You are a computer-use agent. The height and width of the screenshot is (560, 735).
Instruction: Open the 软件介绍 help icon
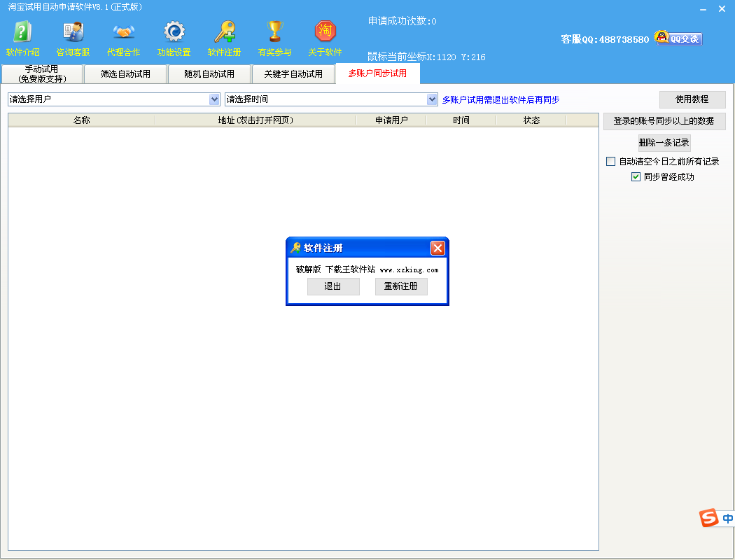click(22, 38)
